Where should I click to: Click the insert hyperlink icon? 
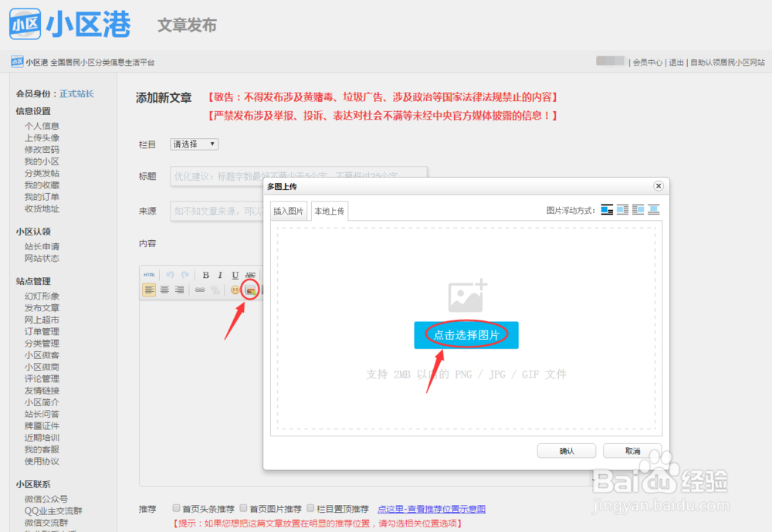pyautogui.click(x=201, y=290)
